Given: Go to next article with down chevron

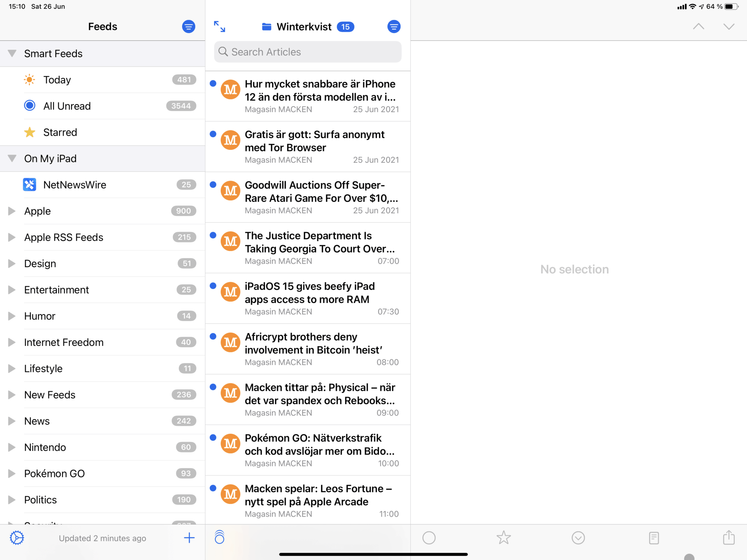Looking at the screenshot, I should pyautogui.click(x=729, y=26).
